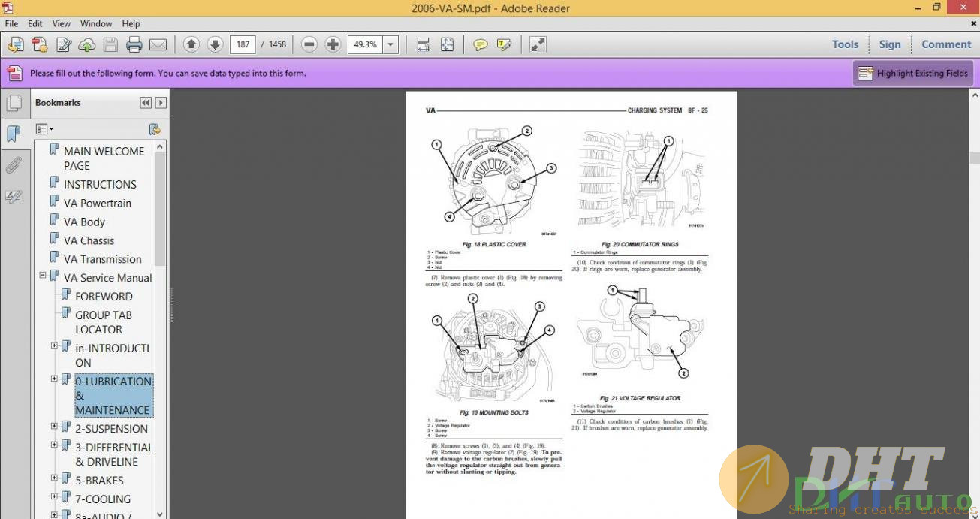Click the fit one full page icon
980x519 pixels.
tap(447, 44)
